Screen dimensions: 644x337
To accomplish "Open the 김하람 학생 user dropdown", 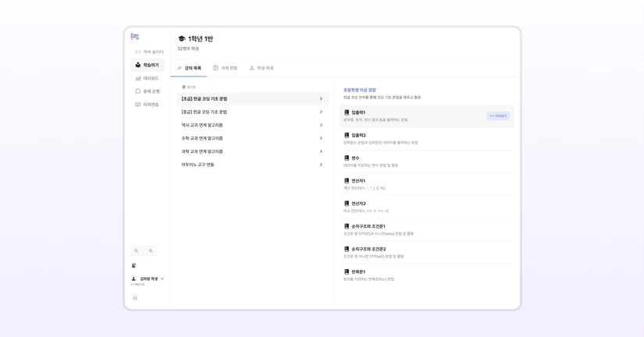I will (148, 278).
